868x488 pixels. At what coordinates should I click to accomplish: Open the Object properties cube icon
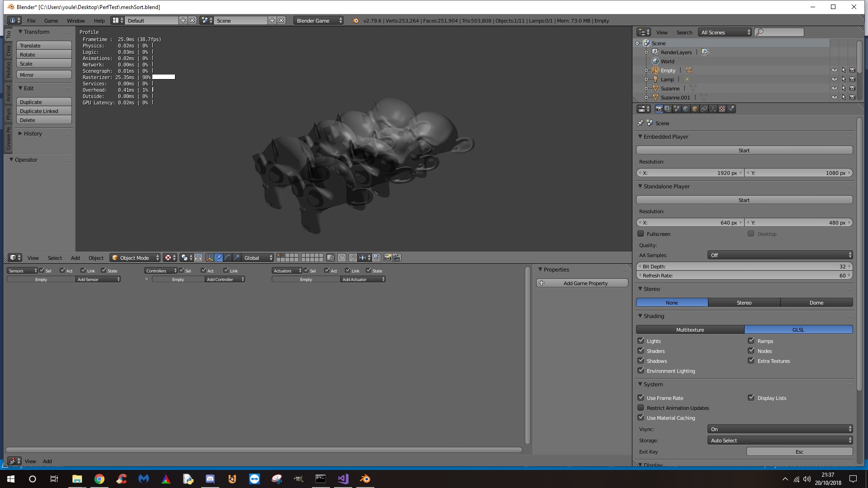[x=695, y=109]
